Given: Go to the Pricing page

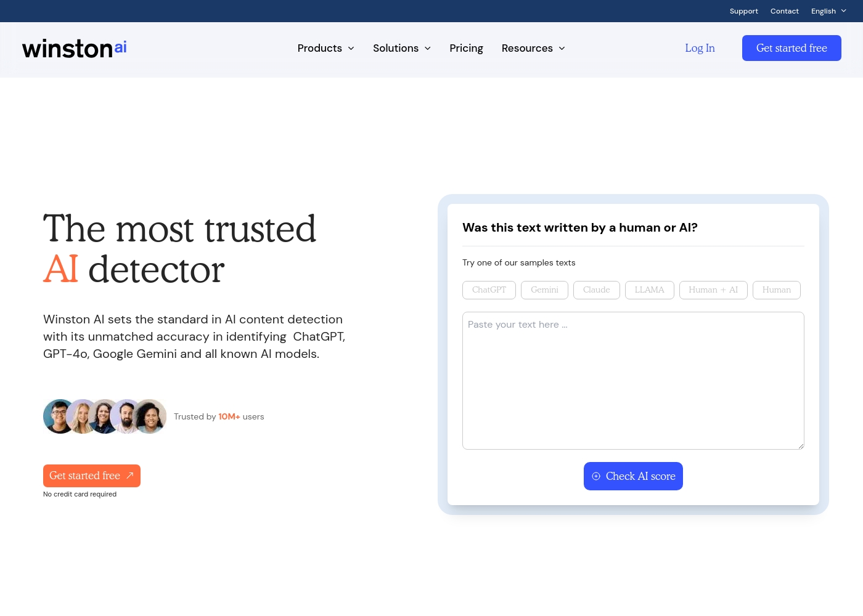Looking at the screenshot, I should click(x=466, y=48).
